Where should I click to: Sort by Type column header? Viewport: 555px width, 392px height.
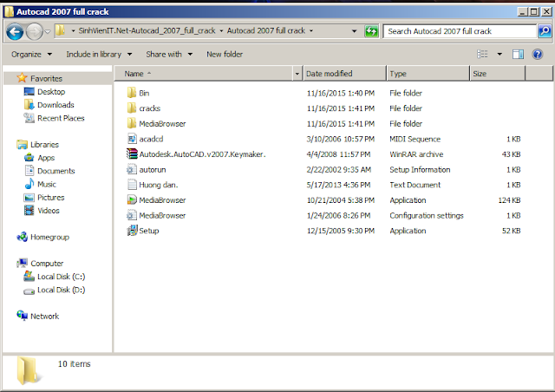click(x=428, y=74)
